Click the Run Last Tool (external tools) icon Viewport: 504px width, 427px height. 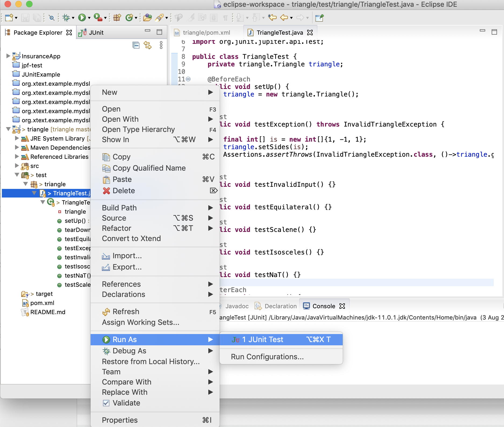[x=98, y=18]
